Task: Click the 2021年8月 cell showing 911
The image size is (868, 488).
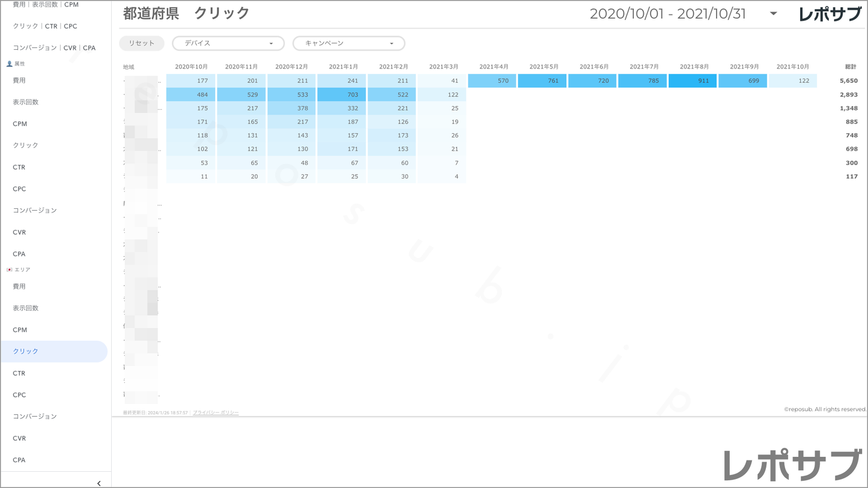Action: coord(692,80)
